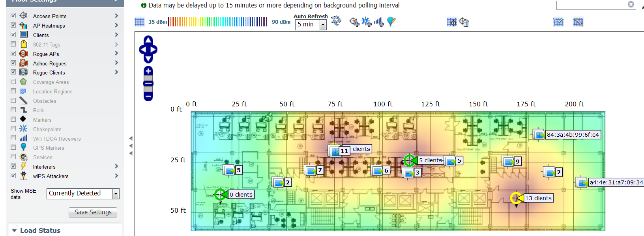The image size is (644, 236).
Task: Expand the Clients options arrow
Action: pyautogui.click(x=116, y=35)
